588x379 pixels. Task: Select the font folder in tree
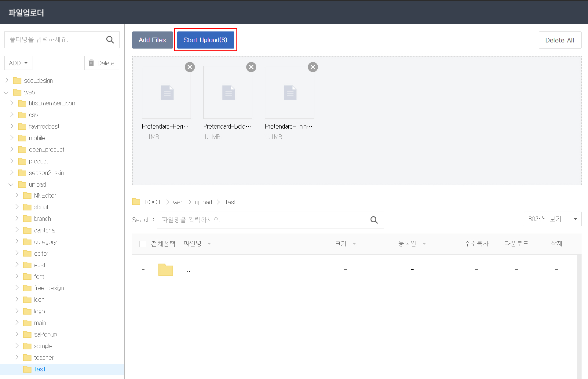[39, 277]
